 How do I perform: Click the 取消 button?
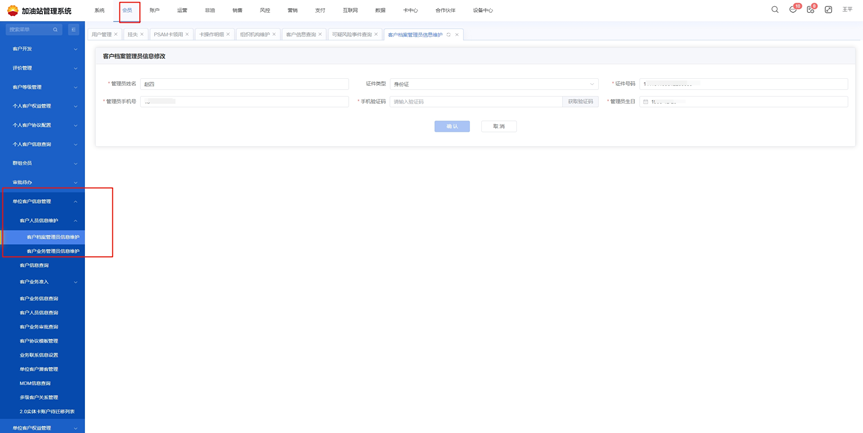(x=499, y=126)
